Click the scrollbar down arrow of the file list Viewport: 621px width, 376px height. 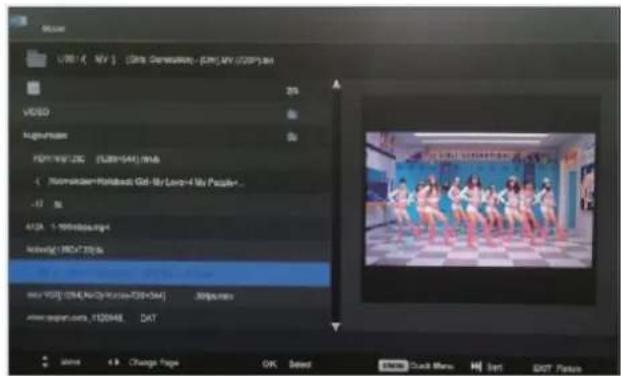coord(336,327)
